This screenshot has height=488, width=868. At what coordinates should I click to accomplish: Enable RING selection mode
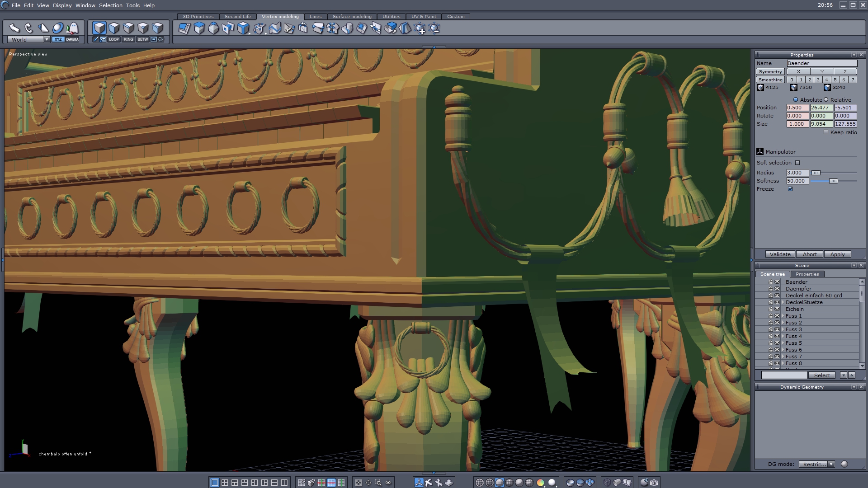(128, 39)
